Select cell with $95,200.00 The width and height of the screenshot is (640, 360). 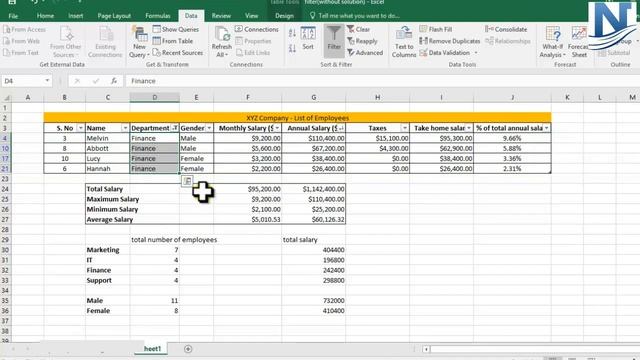tap(248, 189)
